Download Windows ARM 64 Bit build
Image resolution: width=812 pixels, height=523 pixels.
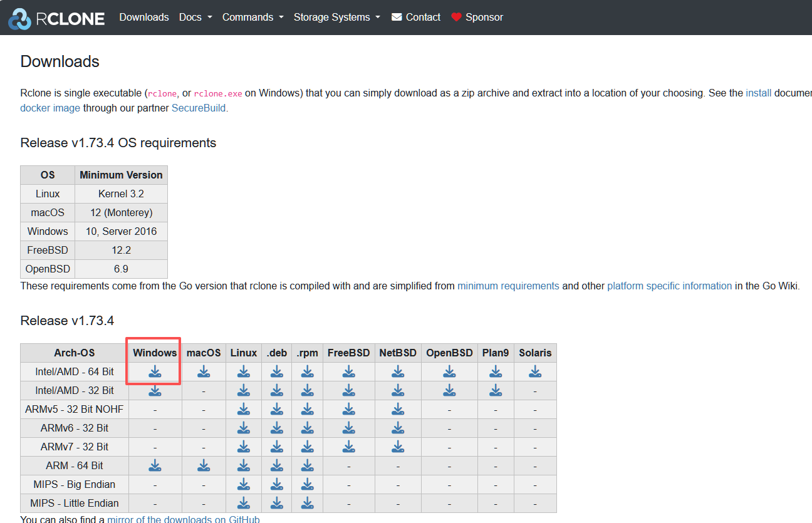tap(155, 466)
